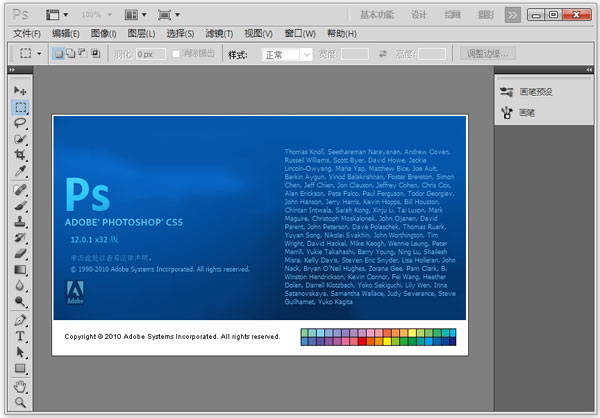Select the Hand tool
This screenshot has height=418, width=600.
pyautogui.click(x=20, y=387)
